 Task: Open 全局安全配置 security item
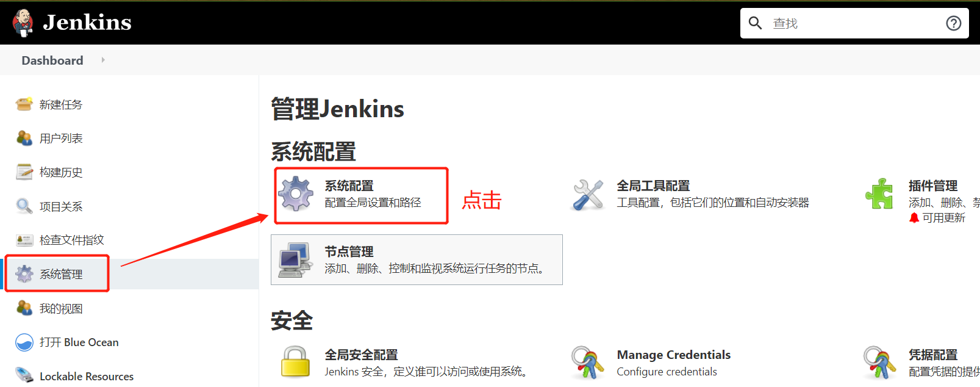click(361, 355)
